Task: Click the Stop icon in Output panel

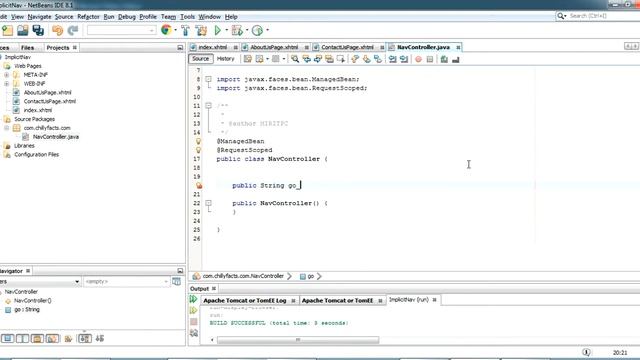Action: click(x=193, y=322)
